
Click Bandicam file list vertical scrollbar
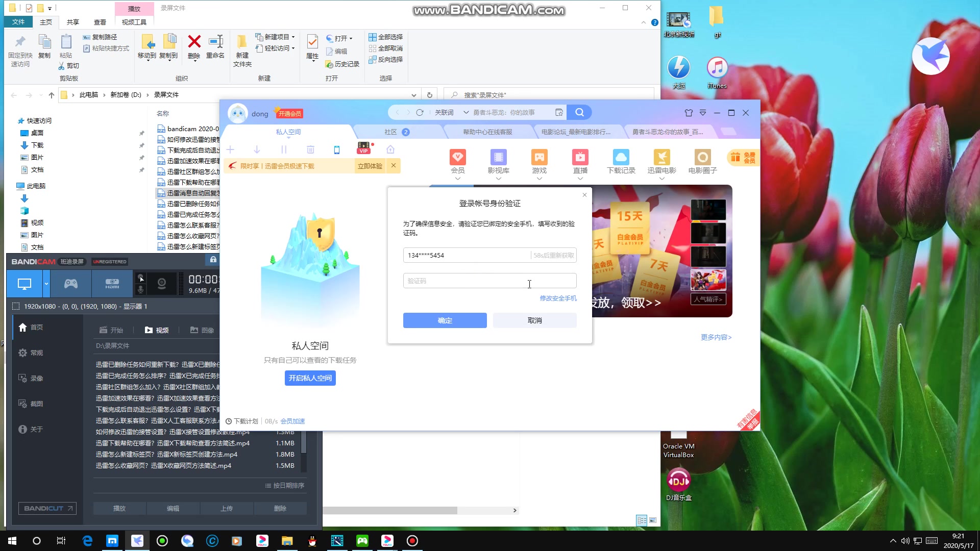304,443
